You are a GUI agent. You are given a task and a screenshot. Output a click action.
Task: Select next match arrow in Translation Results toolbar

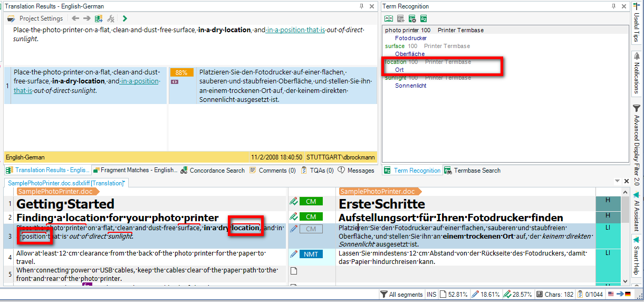(x=87, y=18)
